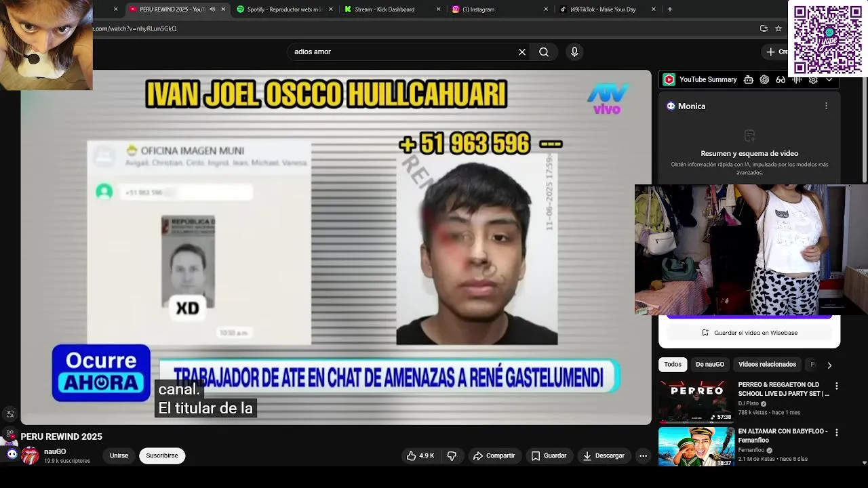
Task: Click the Descargar button
Action: [x=604, y=455]
